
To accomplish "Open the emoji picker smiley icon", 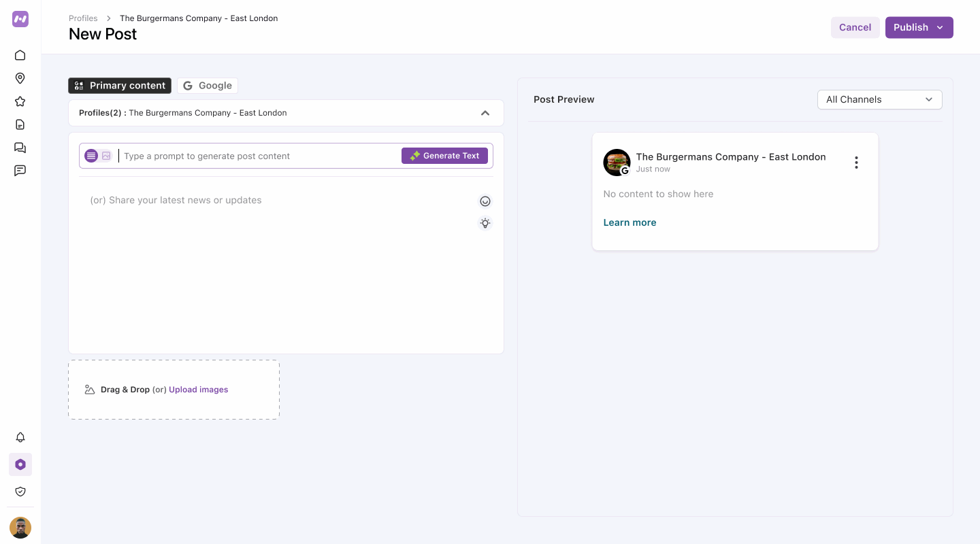I will pos(485,201).
